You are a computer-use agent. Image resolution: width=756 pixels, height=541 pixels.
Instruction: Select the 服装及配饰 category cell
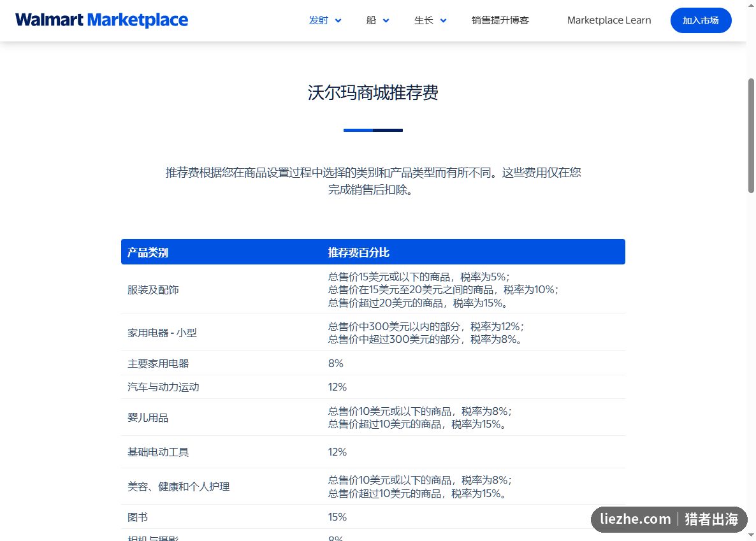(x=154, y=290)
